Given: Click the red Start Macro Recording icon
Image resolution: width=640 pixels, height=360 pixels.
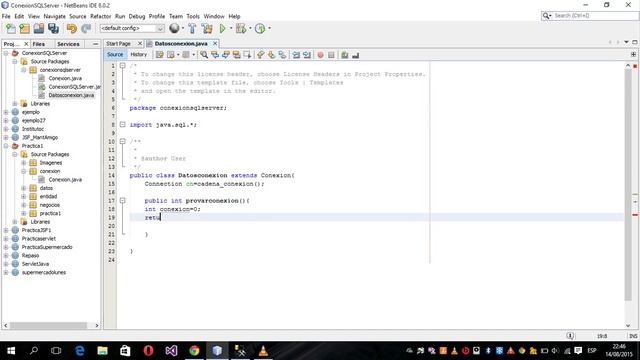Looking at the screenshot, I should [320, 55].
